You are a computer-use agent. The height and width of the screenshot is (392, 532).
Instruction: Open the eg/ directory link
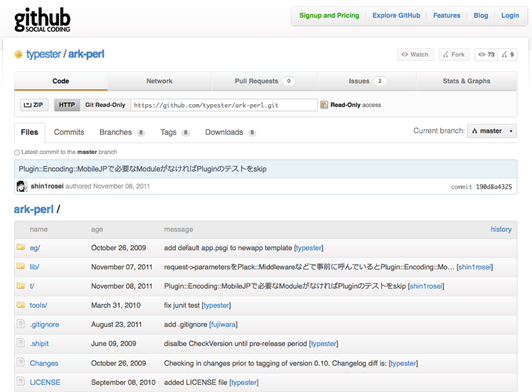(35, 248)
